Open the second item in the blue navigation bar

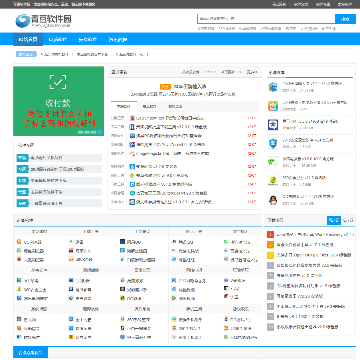coord(58,39)
